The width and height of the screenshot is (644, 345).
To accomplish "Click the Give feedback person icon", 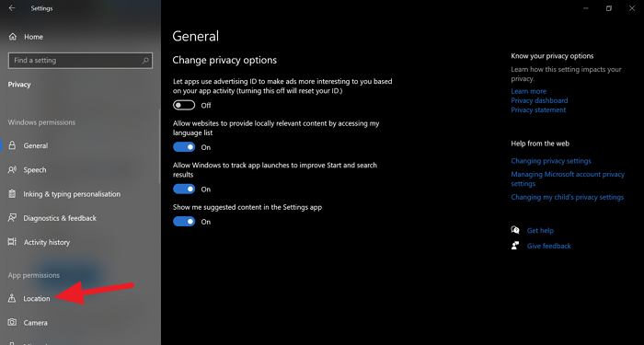I will coord(515,246).
